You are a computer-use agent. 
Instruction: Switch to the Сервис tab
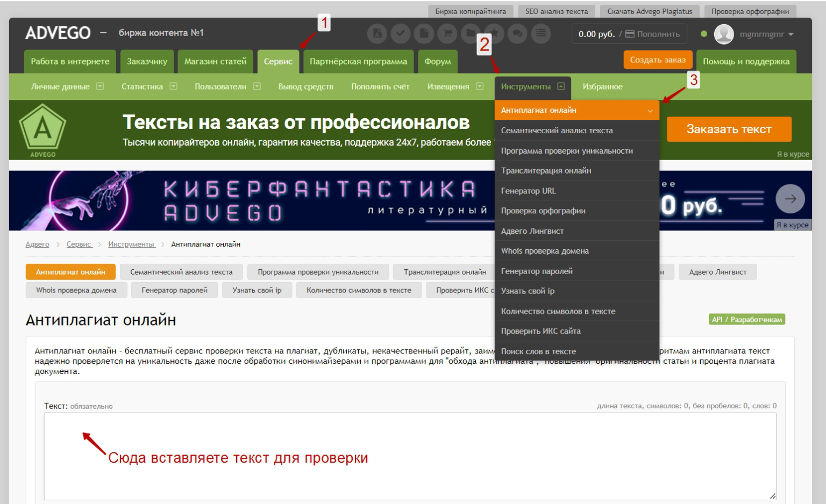278,61
